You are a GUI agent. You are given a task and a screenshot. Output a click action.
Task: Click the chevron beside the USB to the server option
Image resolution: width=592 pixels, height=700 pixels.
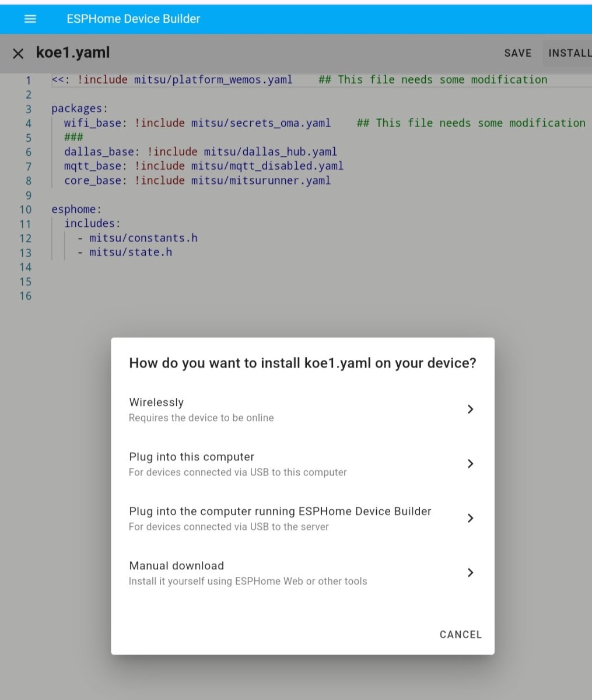tap(470, 518)
